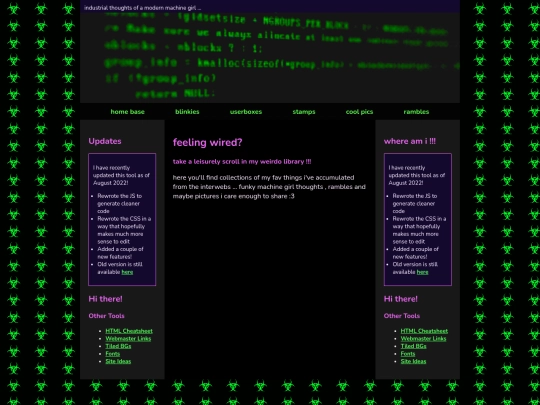Visit the rambles page

[416, 112]
